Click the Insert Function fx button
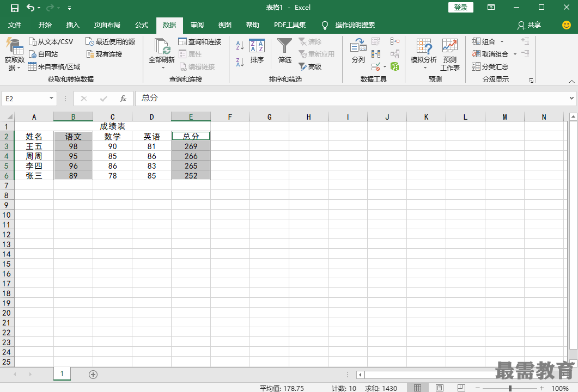The width and height of the screenshot is (578, 392). [x=123, y=99]
